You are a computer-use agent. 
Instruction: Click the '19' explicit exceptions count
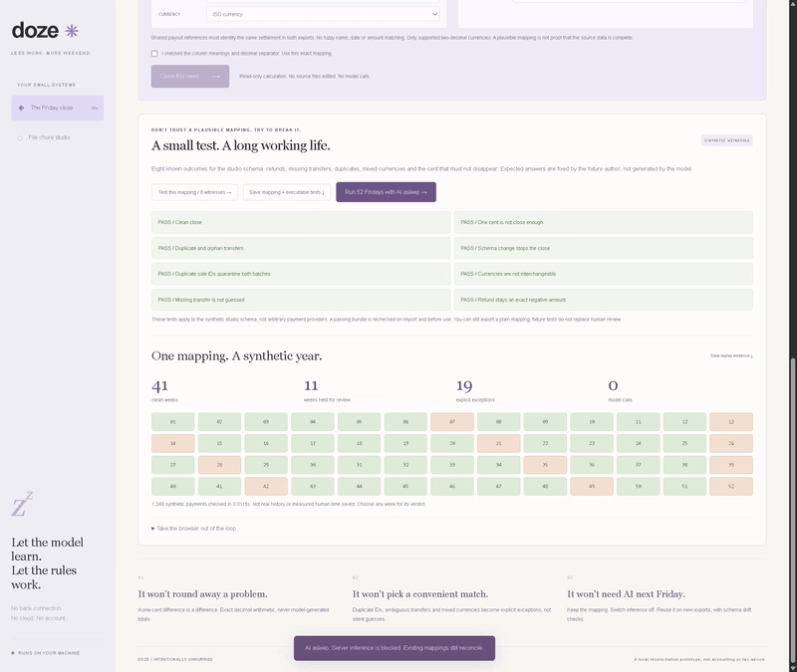tap(464, 386)
